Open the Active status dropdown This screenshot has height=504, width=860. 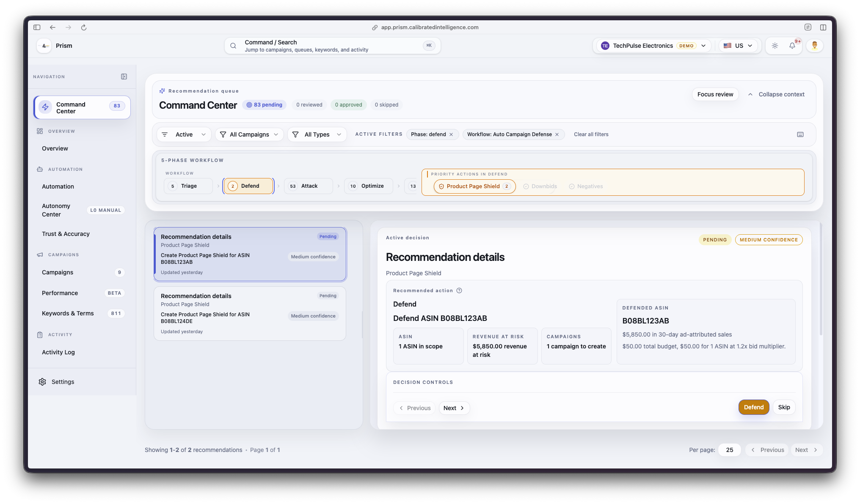(x=184, y=134)
